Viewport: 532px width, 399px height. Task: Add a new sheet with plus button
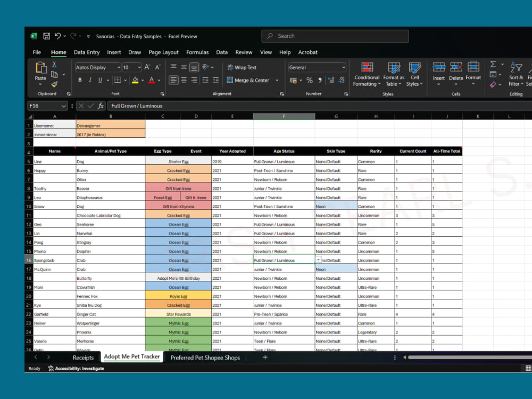click(265, 357)
